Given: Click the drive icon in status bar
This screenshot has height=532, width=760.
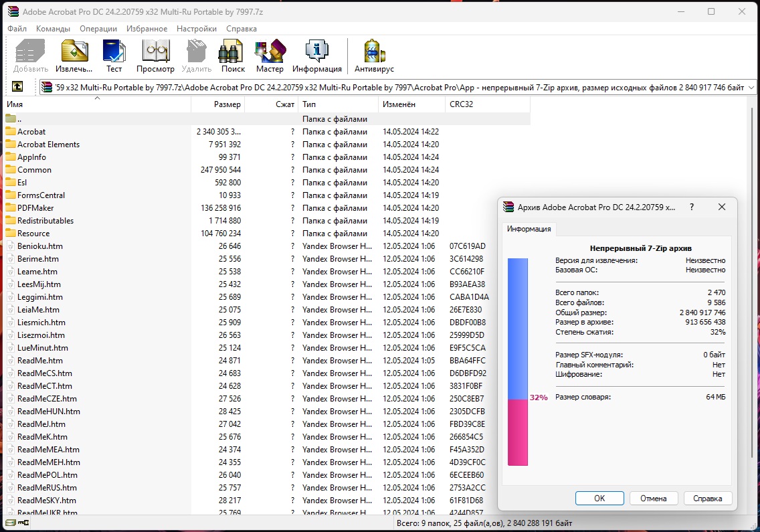Looking at the screenshot, I should coord(10,523).
